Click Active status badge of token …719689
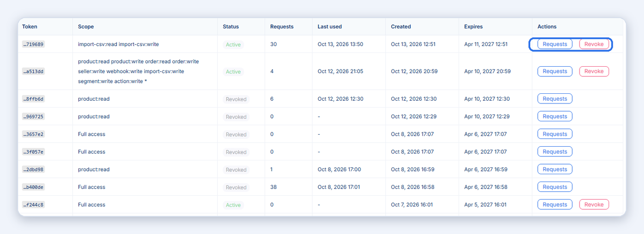The height and width of the screenshot is (234, 644). [x=233, y=45]
